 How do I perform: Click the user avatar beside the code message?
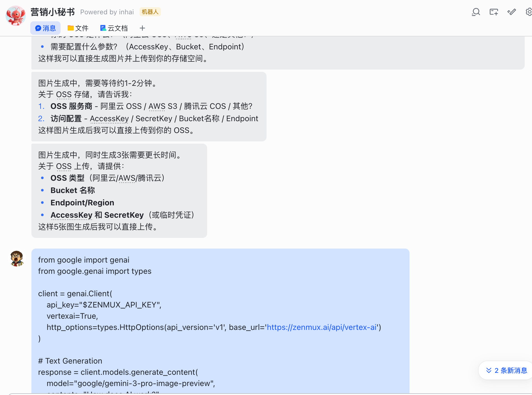pyautogui.click(x=17, y=259)
